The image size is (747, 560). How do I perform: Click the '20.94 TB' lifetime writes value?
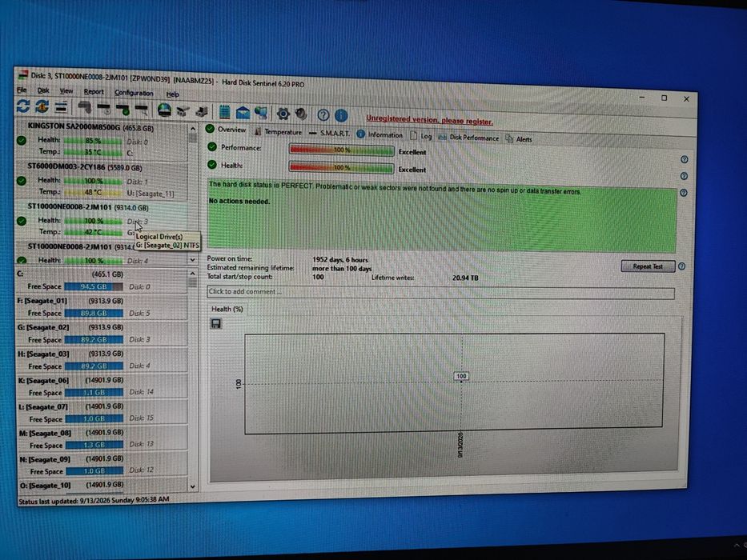pyautogui.click(x=465, y=278)
